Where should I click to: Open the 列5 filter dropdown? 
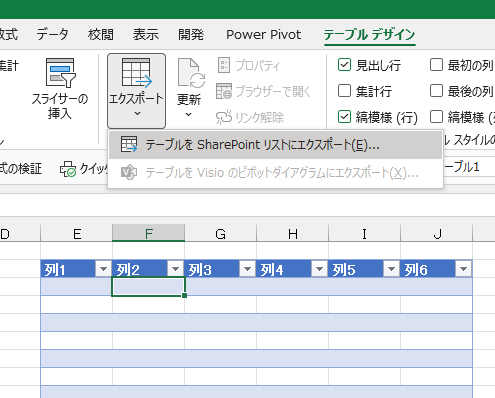[x=391, y=269]
